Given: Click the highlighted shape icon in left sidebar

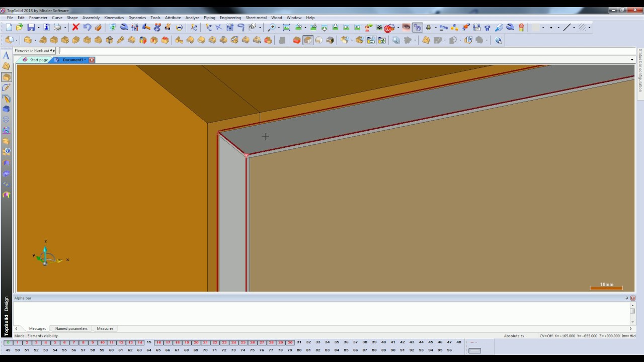Looking at the screenshot, I should coord(7,77).
